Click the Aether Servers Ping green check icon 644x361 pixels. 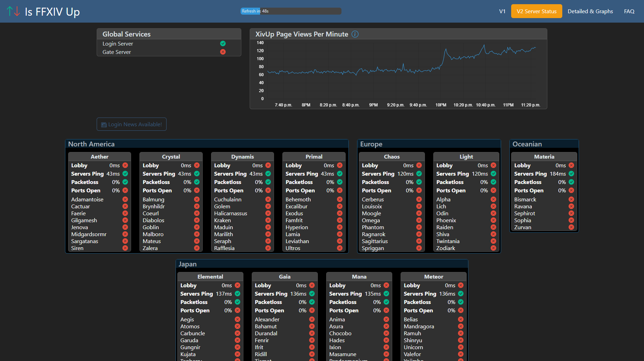pyautogui.click(x=125, y=174)
